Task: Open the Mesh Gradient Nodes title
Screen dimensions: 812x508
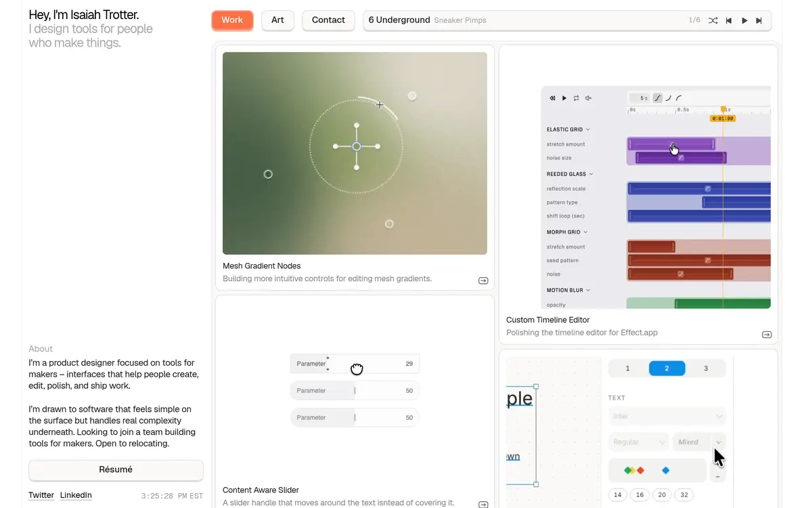Action: point(262,266)
